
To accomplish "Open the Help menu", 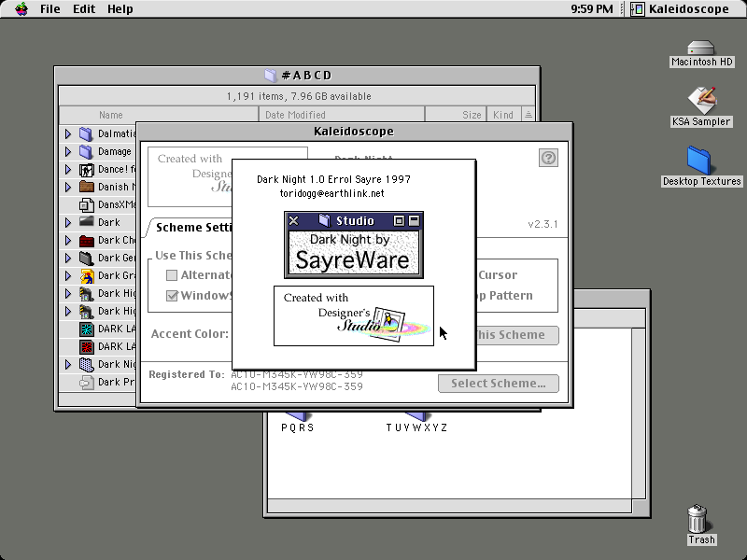I will 120,9.
